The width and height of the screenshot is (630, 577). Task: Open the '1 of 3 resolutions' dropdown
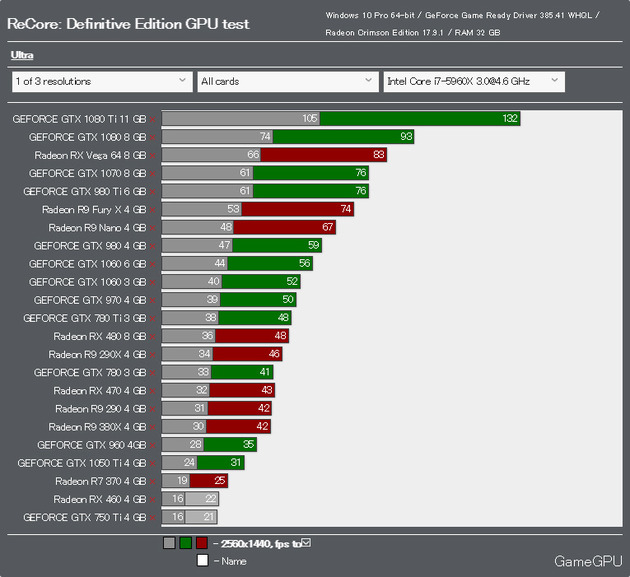[x=102, y=82]
